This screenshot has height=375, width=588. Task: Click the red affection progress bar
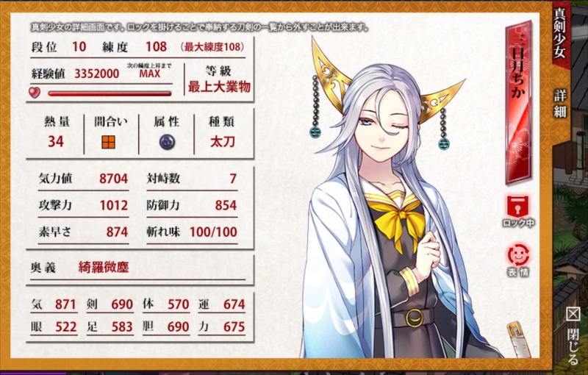point(110,93)
